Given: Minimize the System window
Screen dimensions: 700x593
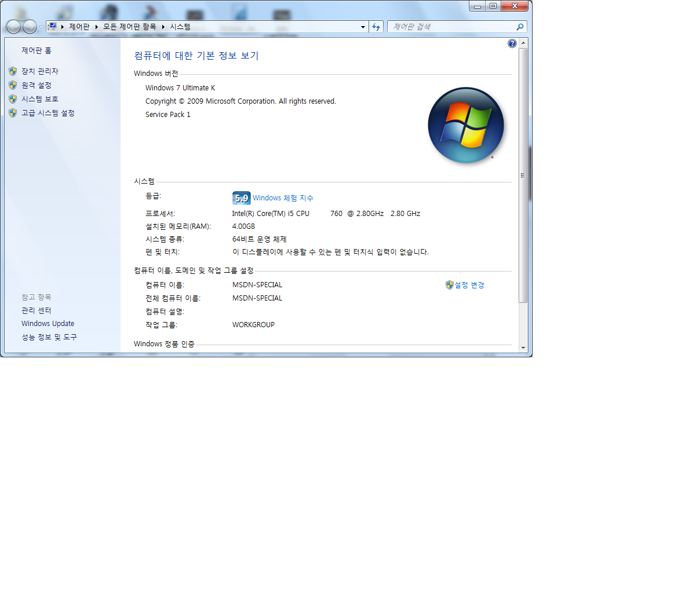Looking at the screenshot, I should (x=477, y=6).
